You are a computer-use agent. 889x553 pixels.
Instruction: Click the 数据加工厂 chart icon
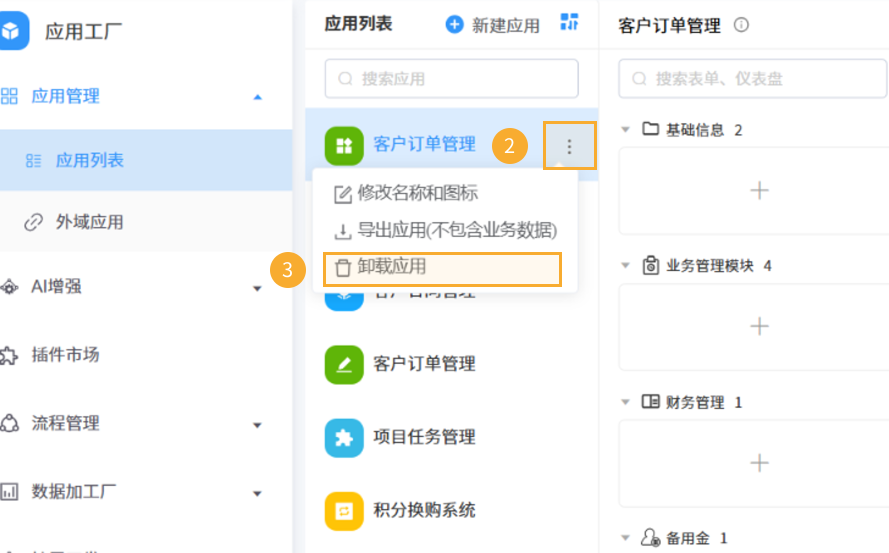pyautogui.click(x=9, y=491)
